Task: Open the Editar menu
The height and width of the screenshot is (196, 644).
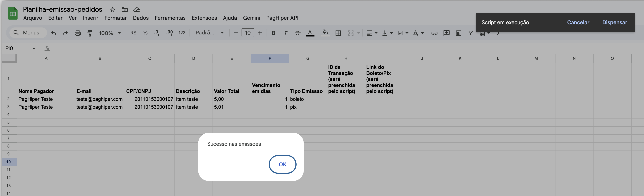Action: 55,18
